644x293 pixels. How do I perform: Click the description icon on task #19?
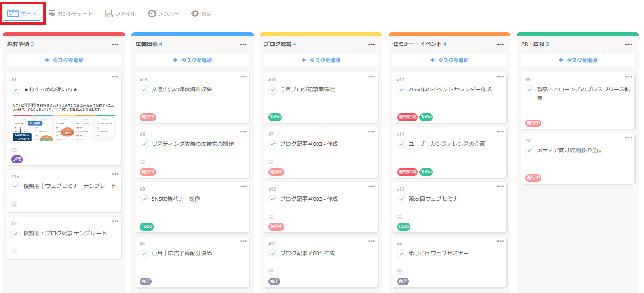(14, 204)
